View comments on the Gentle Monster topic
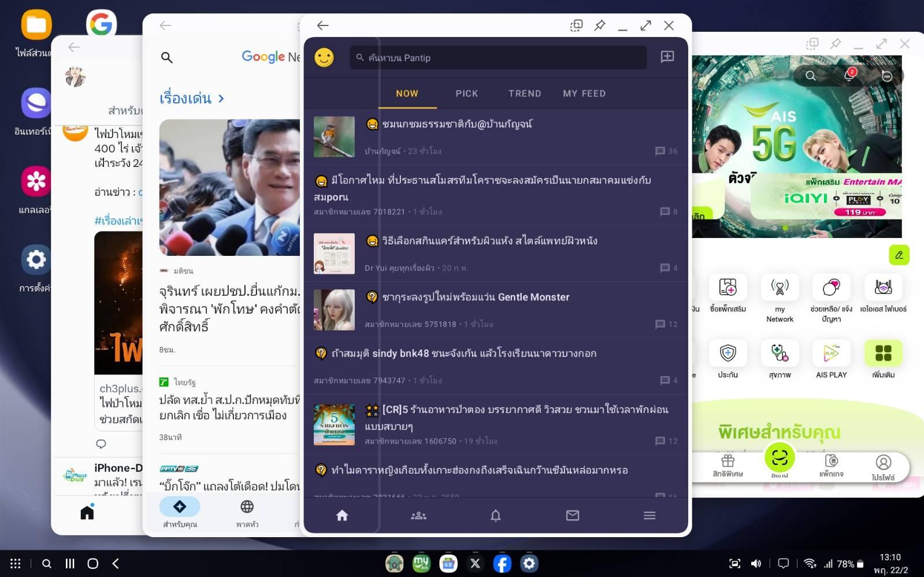The image size is (924, 577). tap(667, 324)
